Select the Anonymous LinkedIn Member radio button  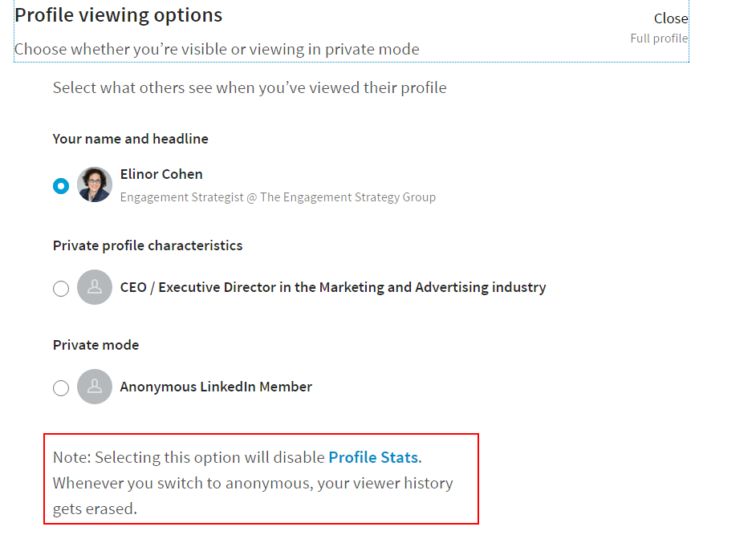pos(61,388)
